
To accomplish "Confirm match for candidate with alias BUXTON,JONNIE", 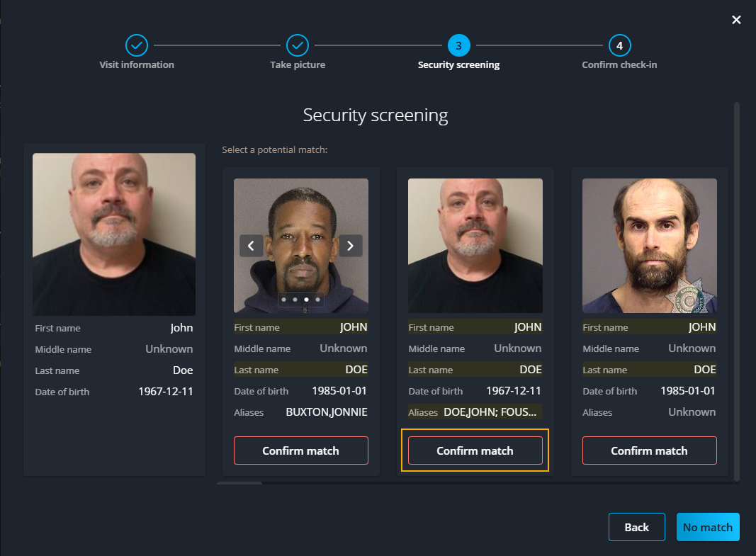I will [300, 450].
